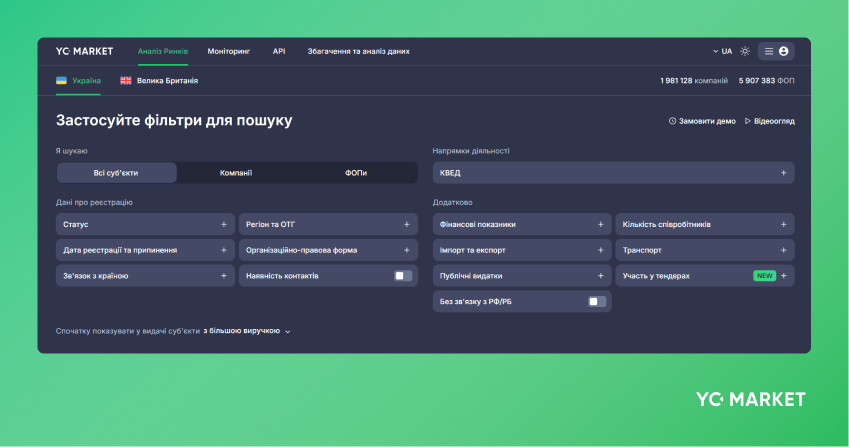849x447 pixels.
Task: Click plus icon on Статус filter
Action: tap(223, 225)
